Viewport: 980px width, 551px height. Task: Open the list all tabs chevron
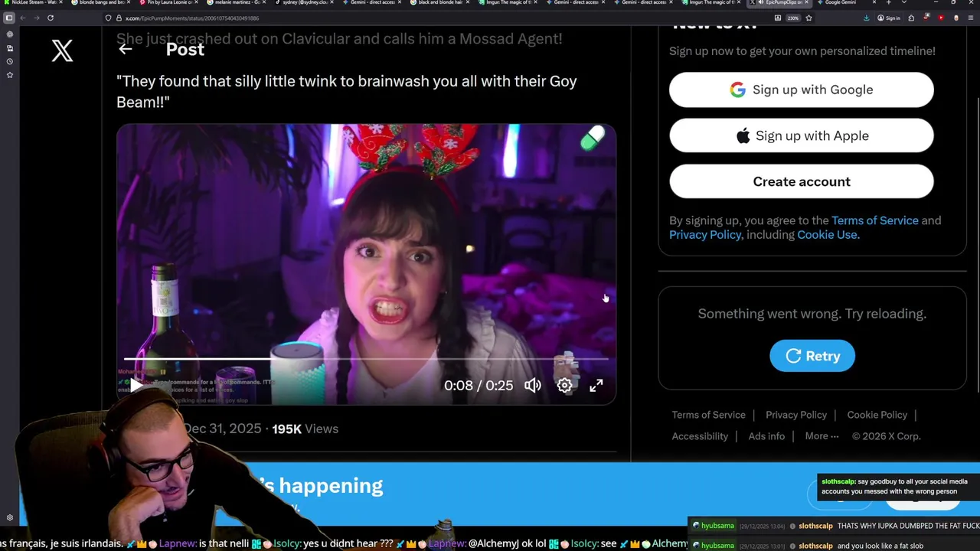pos(904,3)
